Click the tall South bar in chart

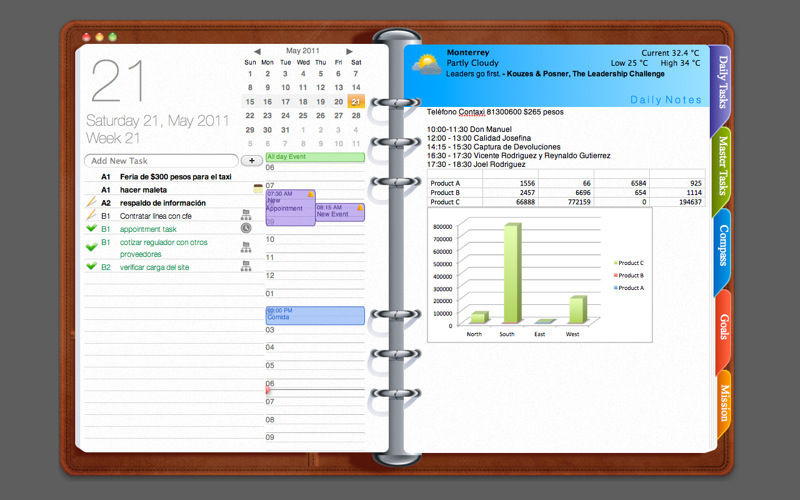(512, 273)
